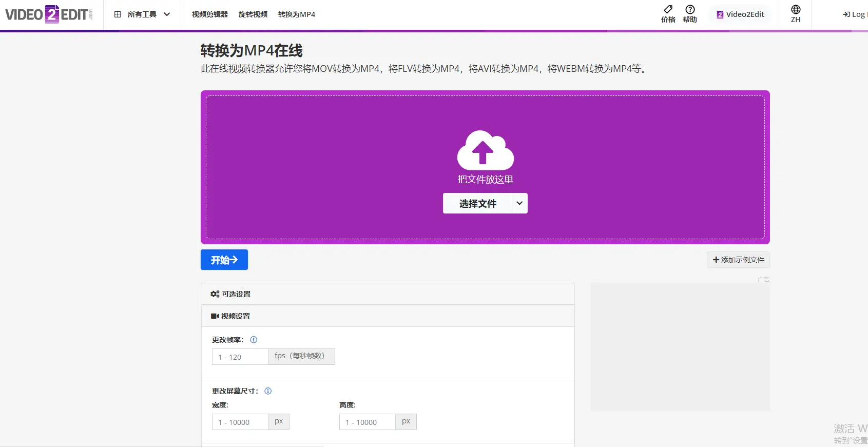Click the 可选设置 gears icon
The height and width of the screenshot is (447, 868).
[x=215, y=294]
